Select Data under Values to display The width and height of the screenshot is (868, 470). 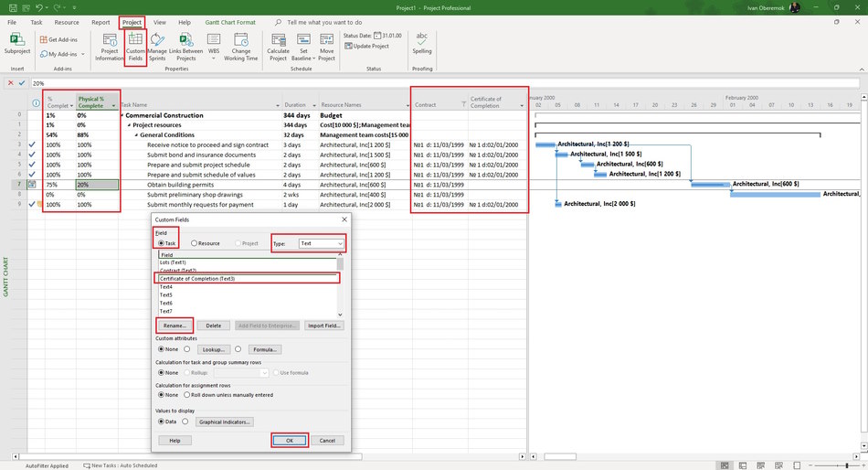click(x=161, y=422)
